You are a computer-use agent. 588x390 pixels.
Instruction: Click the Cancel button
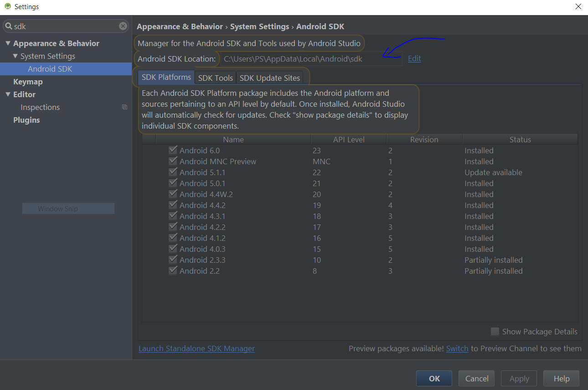coord(477,379)
